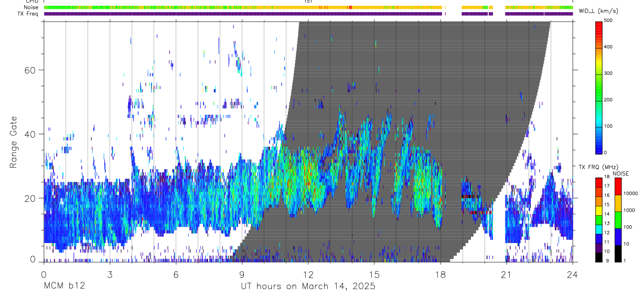The height and width of the screenshot is (297, 644).
Task: Click the "NOISE" legend title
Action: tap(620, 173)
